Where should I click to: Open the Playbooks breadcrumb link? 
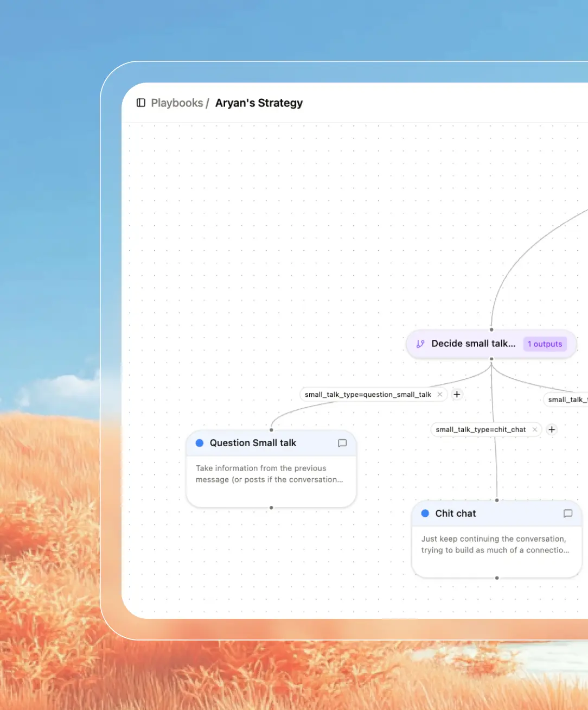click(x=177, y=103)
